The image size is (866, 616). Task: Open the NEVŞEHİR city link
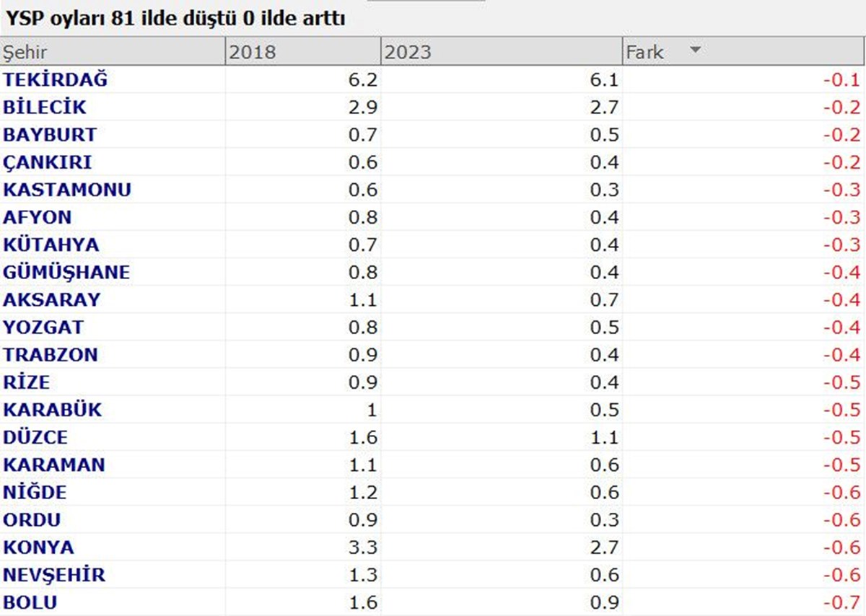point(54,574)
